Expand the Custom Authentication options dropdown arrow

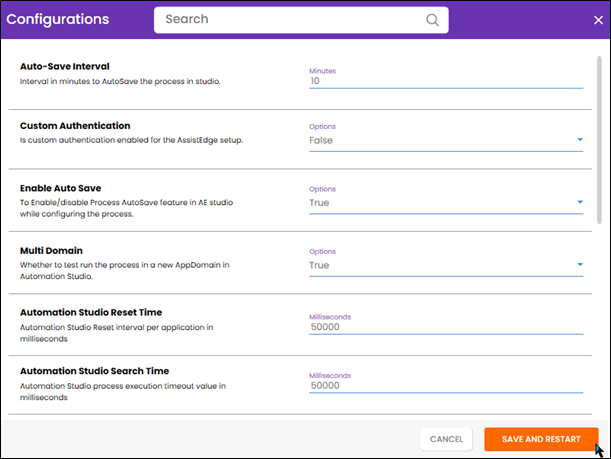click(579, 141)
